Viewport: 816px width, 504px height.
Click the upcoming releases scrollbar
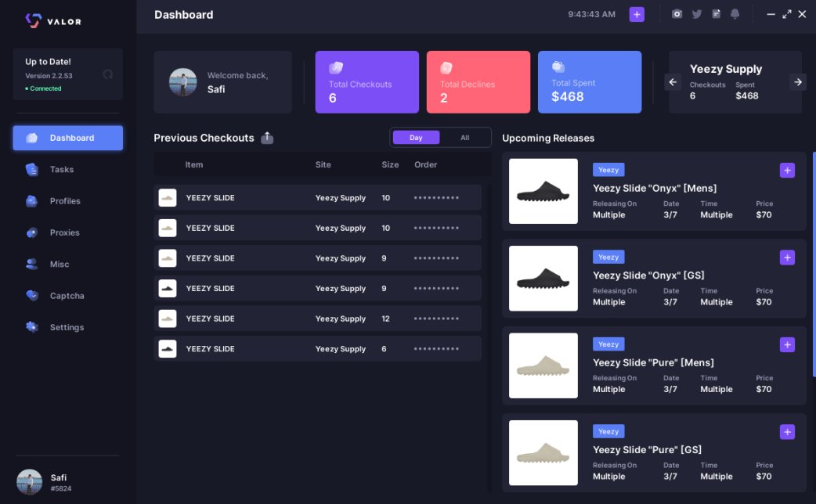point(814,265)
